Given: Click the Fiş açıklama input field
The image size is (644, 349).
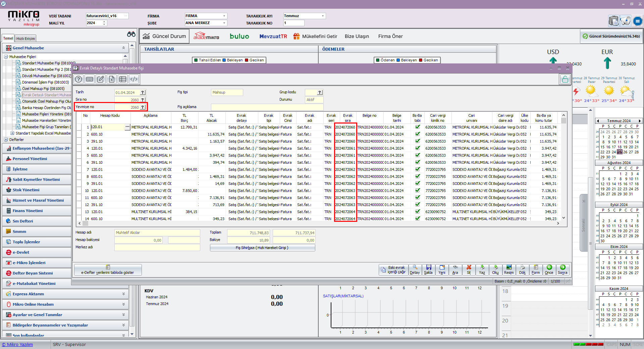Looking at the screenshot, I should click(x=267, y=107).
